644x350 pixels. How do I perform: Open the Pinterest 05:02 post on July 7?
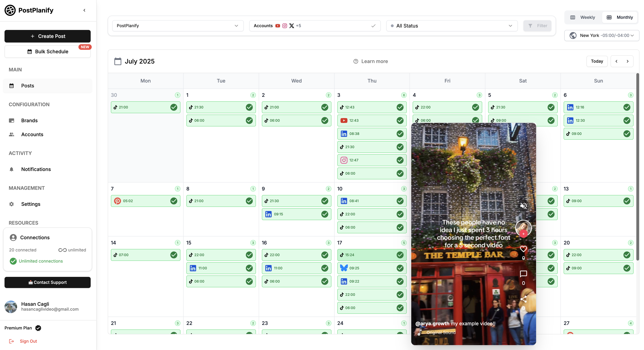tap(146, 201)
